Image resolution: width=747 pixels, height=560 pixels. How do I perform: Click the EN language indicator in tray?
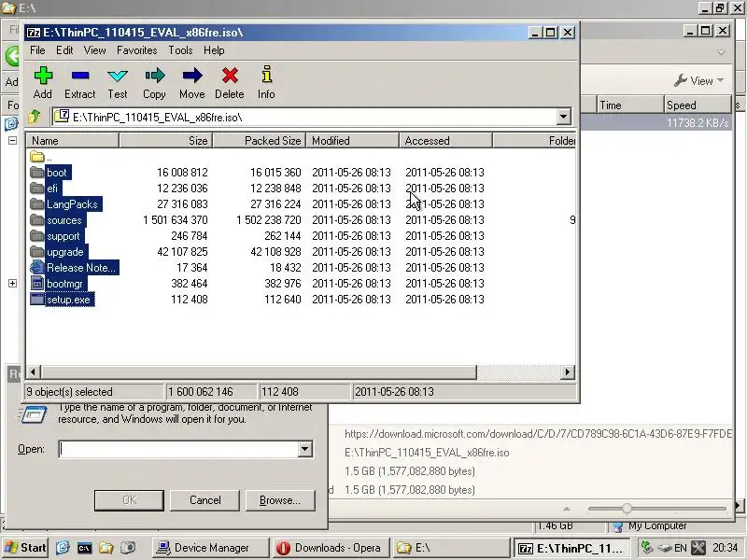coord(681,548)
